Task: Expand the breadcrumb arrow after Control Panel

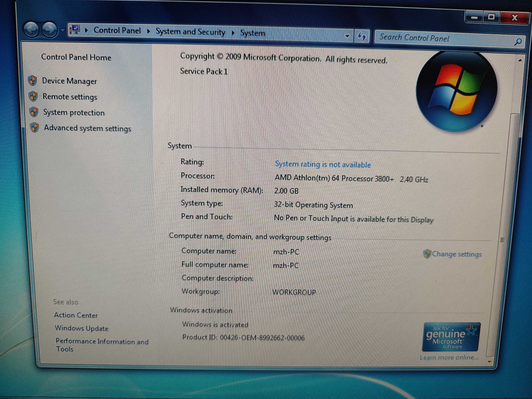Action: (x=148, y=31)
